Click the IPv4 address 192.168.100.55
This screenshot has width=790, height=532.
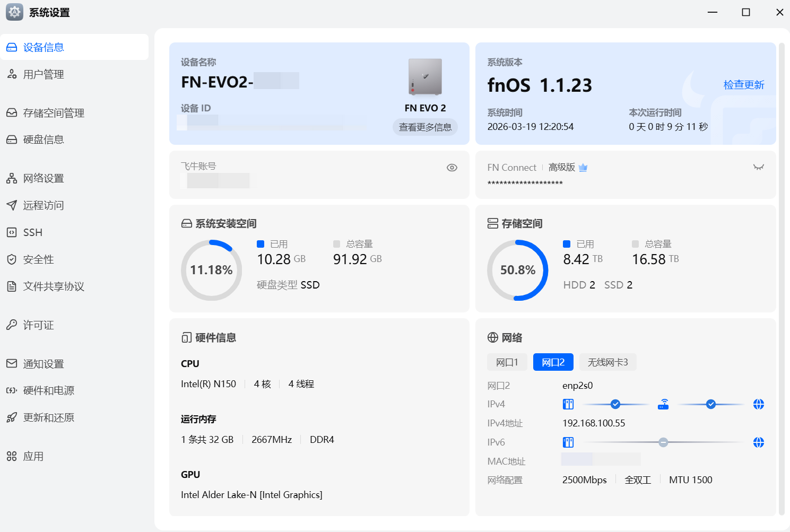[594, 423]
